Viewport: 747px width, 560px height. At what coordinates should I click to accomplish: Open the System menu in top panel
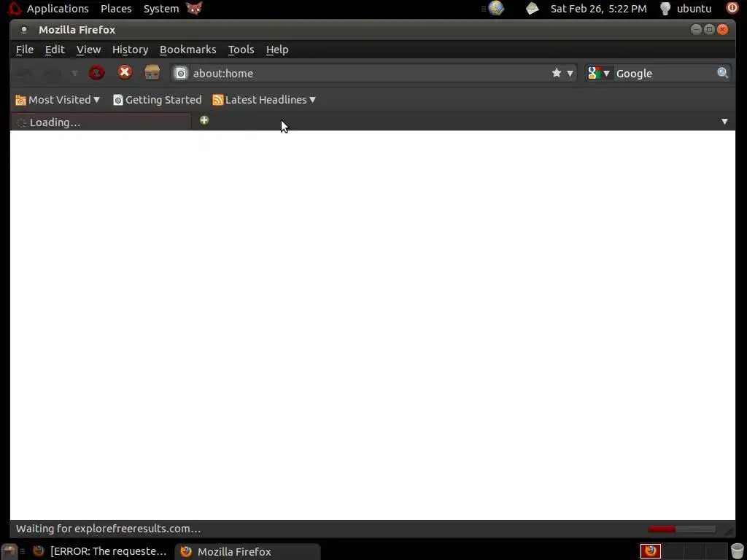tap(161, 9)
